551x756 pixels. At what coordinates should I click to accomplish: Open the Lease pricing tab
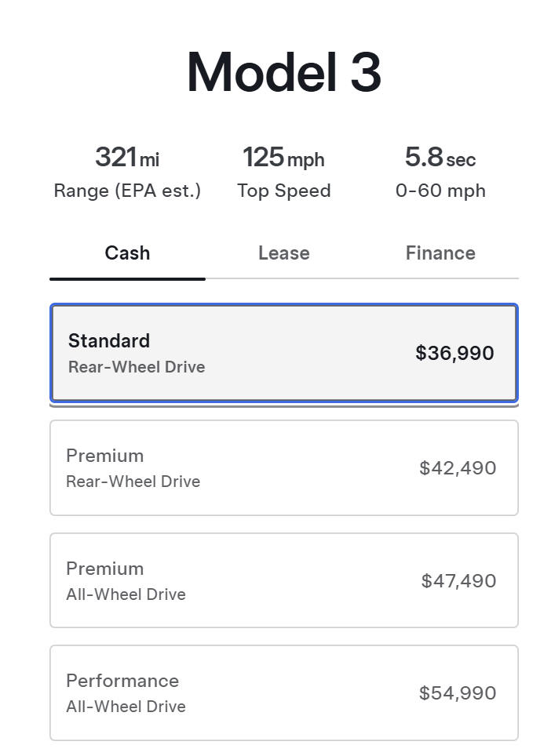tap(283, 253)
